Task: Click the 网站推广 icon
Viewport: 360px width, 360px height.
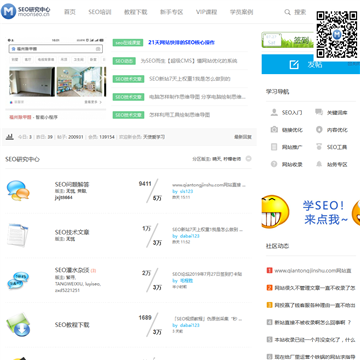Action: tap(274, 147)
